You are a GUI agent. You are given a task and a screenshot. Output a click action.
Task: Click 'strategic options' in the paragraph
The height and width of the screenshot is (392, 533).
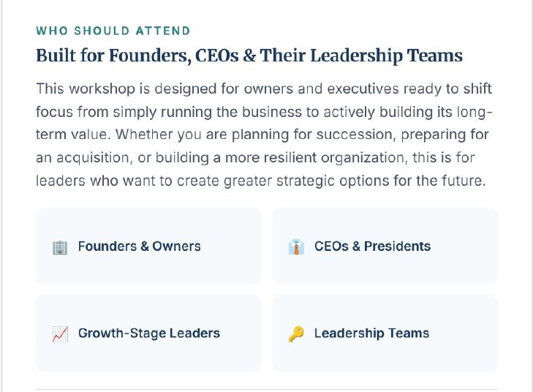click(333, 181)
